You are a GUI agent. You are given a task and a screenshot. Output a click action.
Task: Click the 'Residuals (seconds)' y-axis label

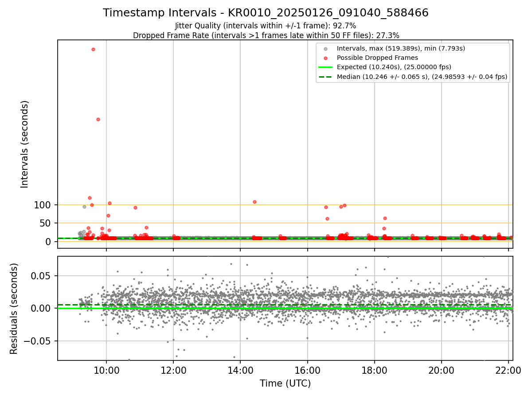click(14, 309)
